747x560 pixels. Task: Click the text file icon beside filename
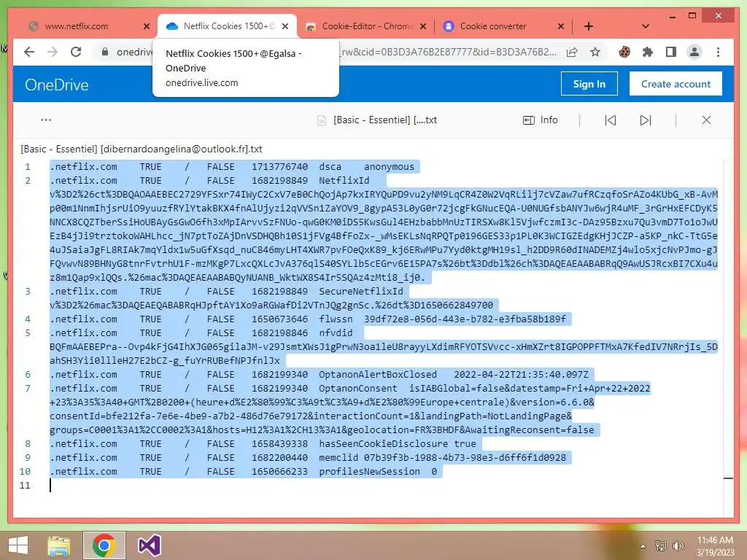[322, 120]
